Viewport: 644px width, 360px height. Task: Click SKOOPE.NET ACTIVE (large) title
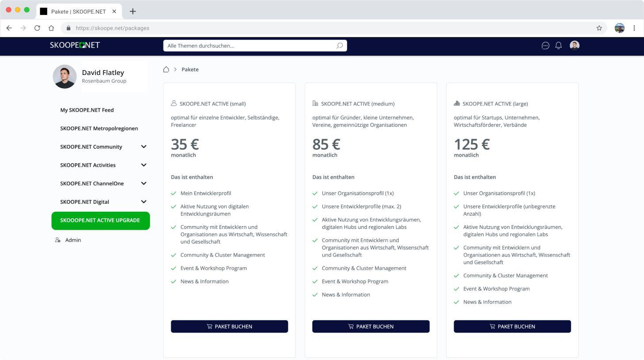[495, 104]
